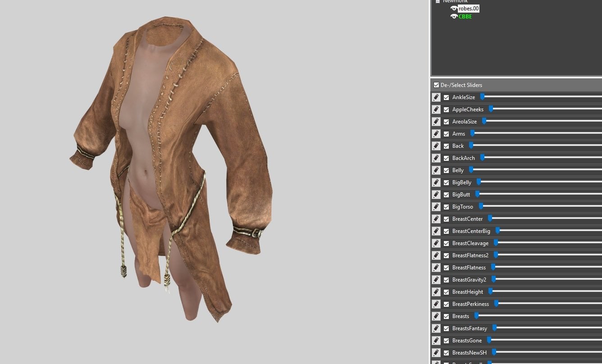
Task: Select the pencil icon next to BreastsGone
Action: [436, 341]
